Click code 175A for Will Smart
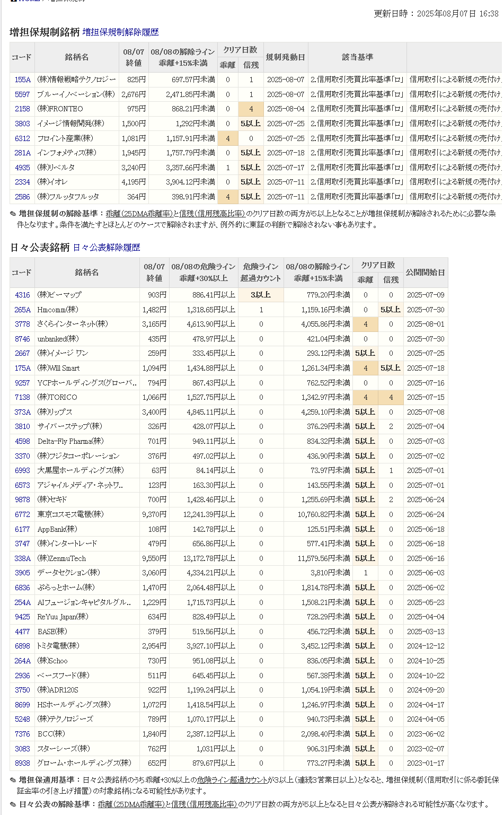504x815 pixels. coord(22,368)
